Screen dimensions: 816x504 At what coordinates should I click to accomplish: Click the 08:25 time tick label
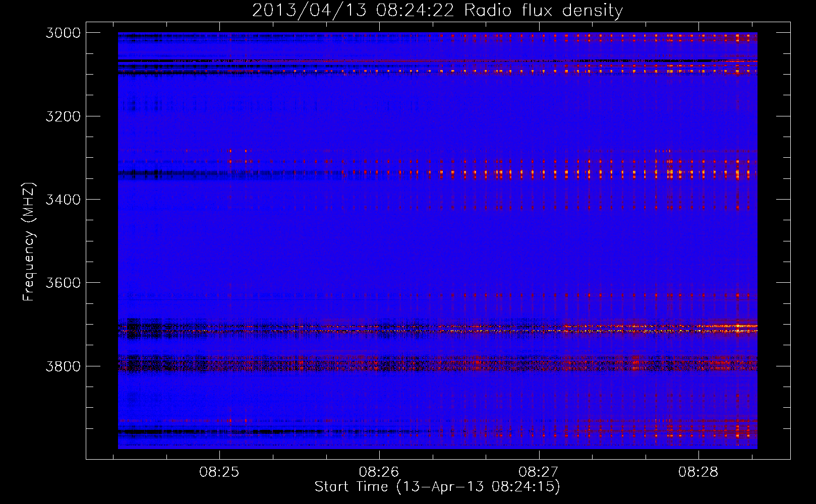click(x=219, y=472)
